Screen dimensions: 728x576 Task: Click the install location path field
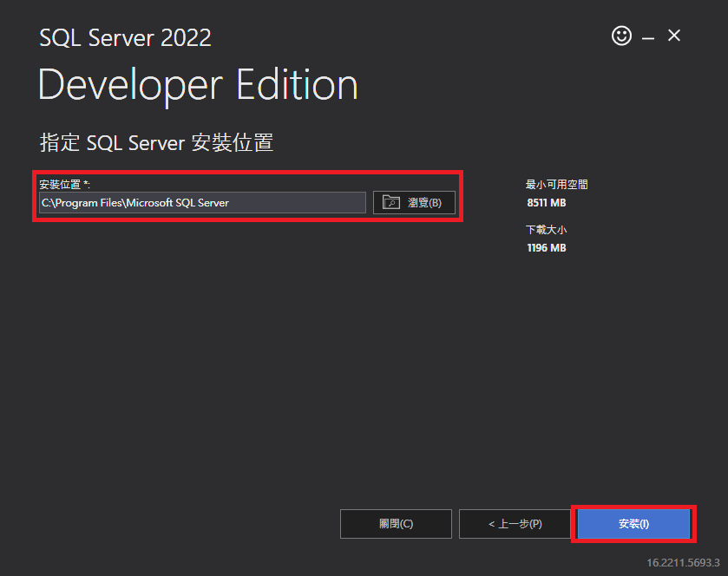(202, 203)
